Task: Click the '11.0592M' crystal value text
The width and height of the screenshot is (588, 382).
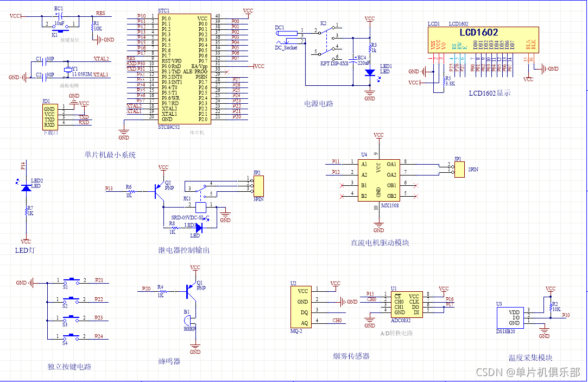Action: 82,74
